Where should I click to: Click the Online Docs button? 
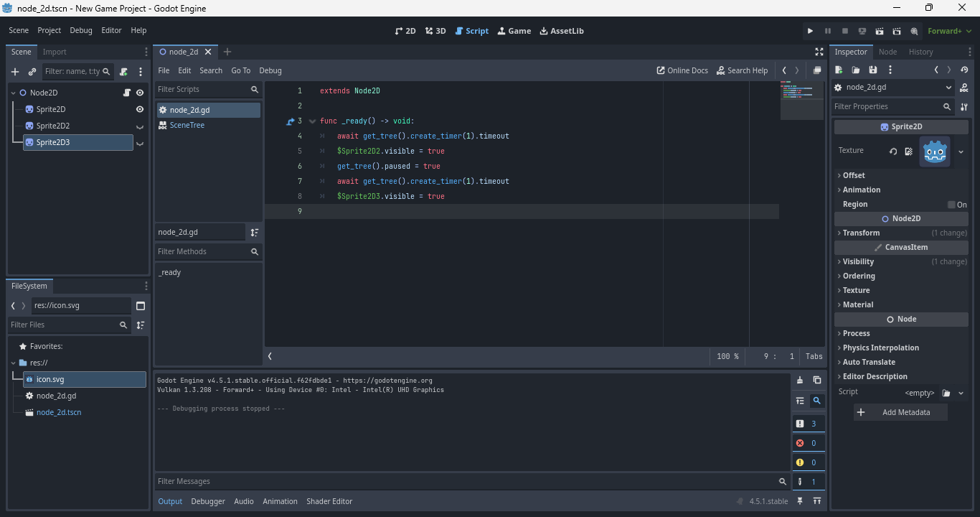(682, 70)
